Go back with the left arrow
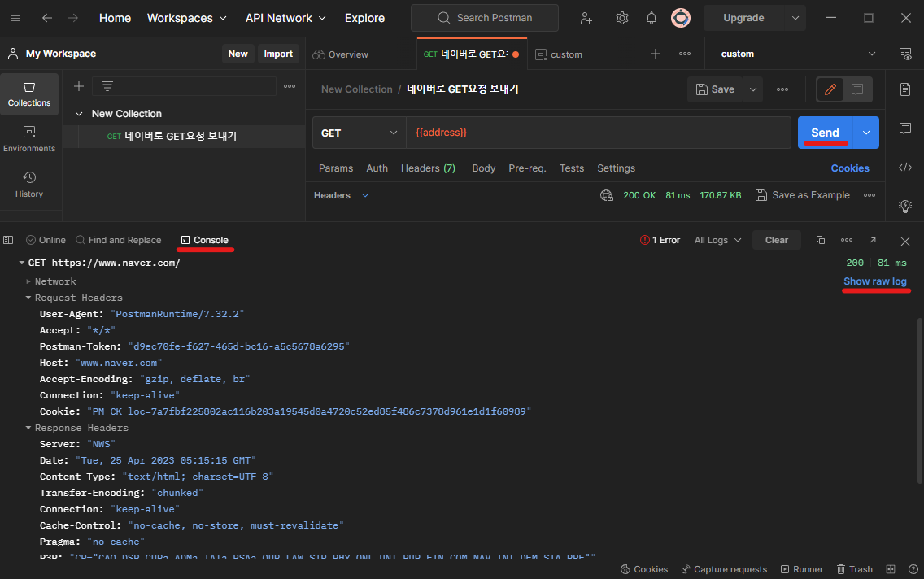The width and height of the screenshot is (924, 579). (47, 18)
